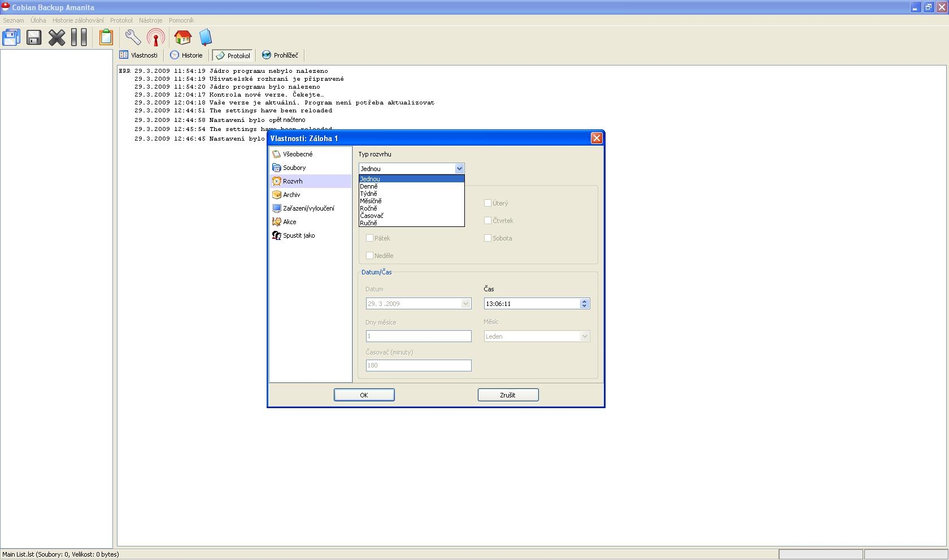Click the clipboard new task toolbar icon
The width and height of the screenshot is (949, 560).
106,37
